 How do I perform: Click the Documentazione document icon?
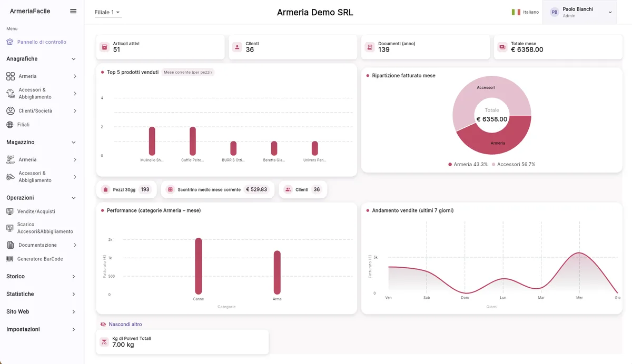11,245
